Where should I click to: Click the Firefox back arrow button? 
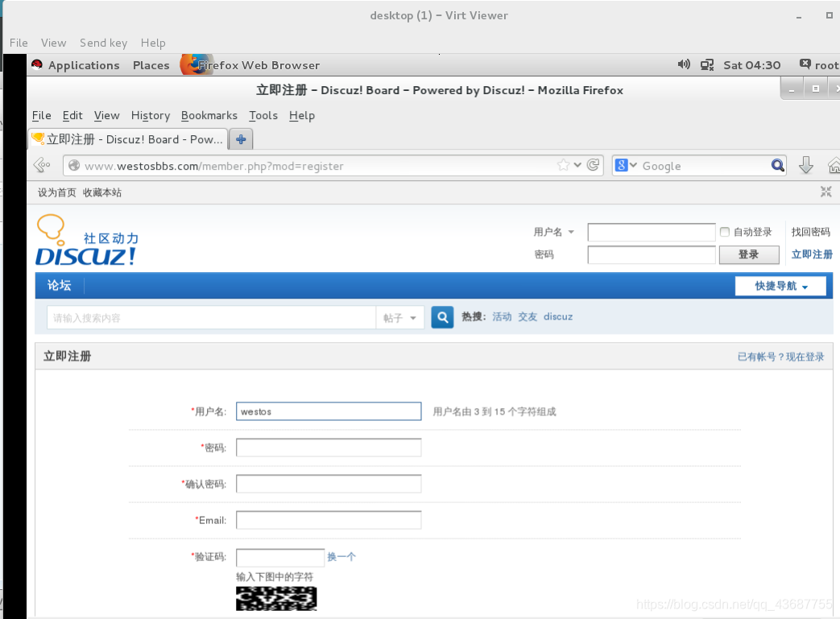coord(42,165)
